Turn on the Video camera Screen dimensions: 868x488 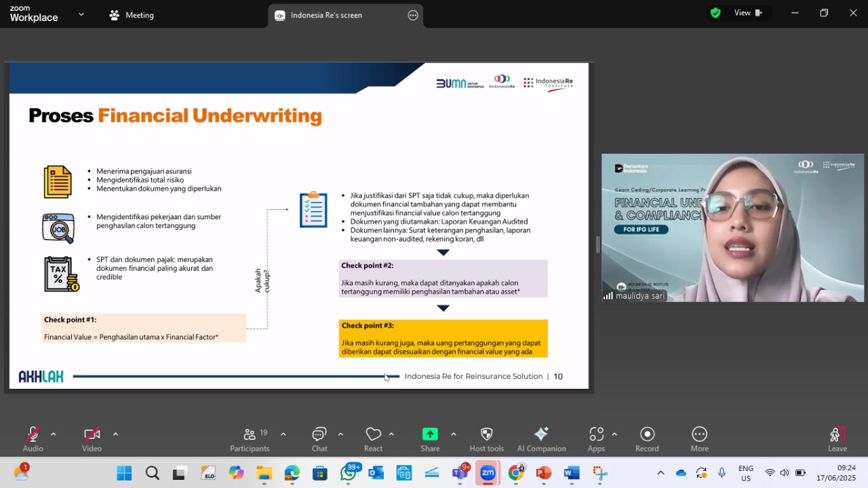(92, 439)
